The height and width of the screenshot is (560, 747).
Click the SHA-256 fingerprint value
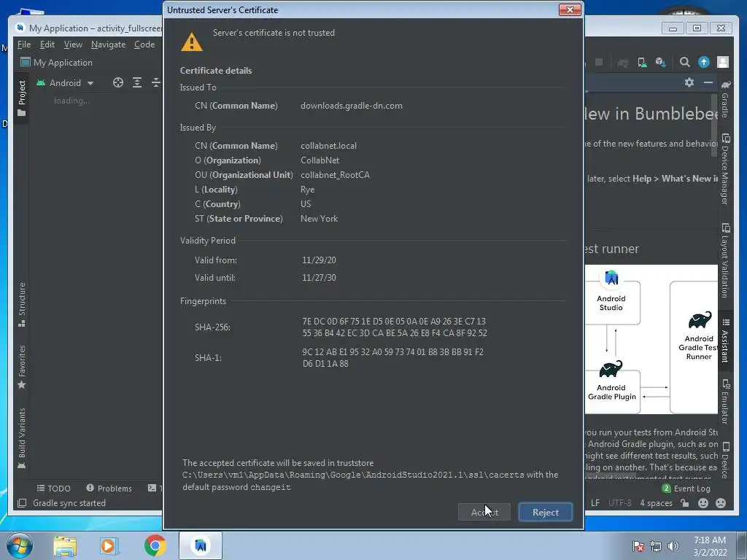click(x=395, y=327)
